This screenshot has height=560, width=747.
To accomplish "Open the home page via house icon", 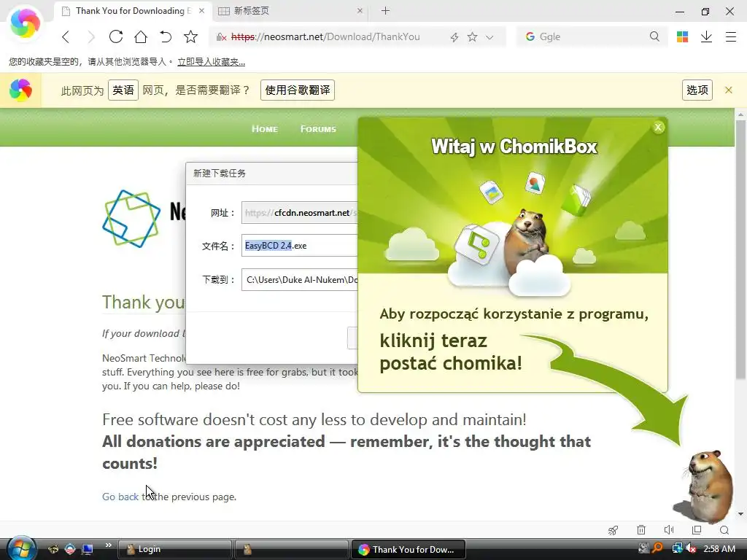I will (141, 36).
